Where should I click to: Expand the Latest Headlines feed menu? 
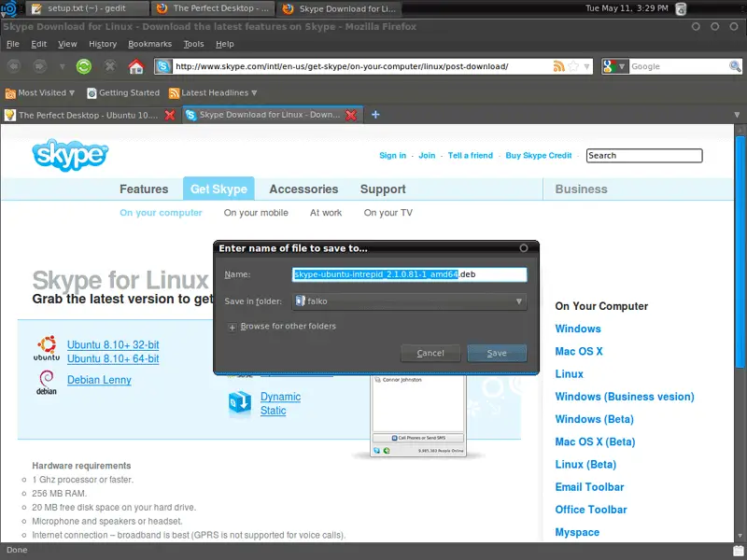(x=213, y=92)
